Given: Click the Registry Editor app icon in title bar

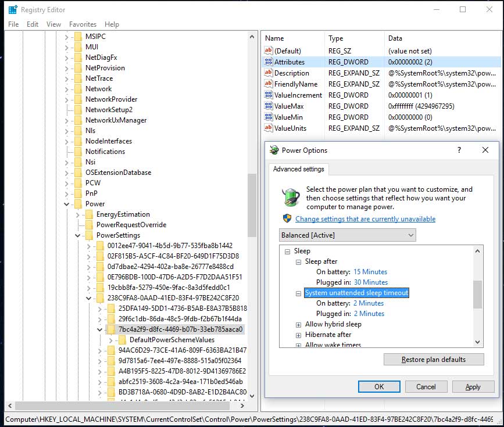Looking at the screenshot, I should (13, 10).
